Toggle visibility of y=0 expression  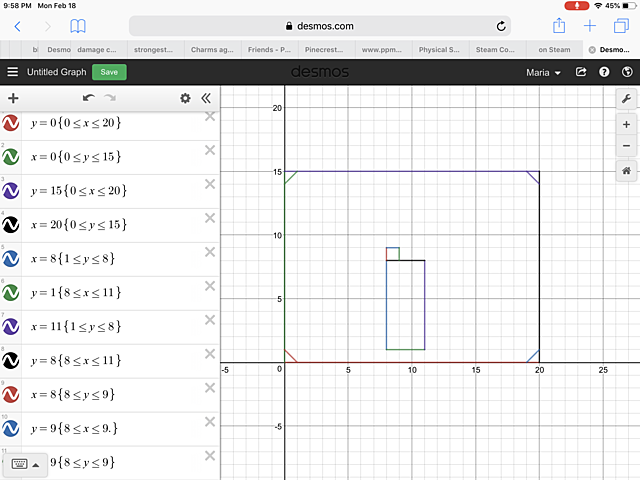[x=11, y=123]
